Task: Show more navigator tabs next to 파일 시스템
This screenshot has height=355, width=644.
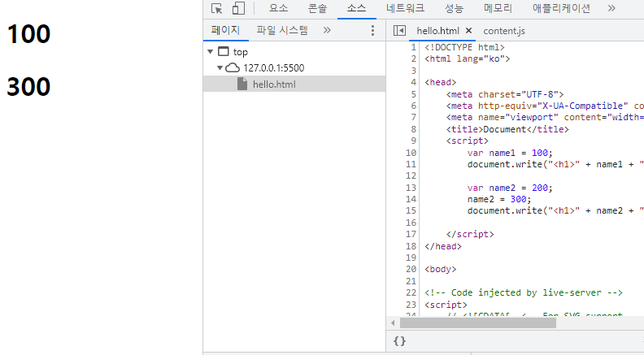Action: click(x=327, y=30)
